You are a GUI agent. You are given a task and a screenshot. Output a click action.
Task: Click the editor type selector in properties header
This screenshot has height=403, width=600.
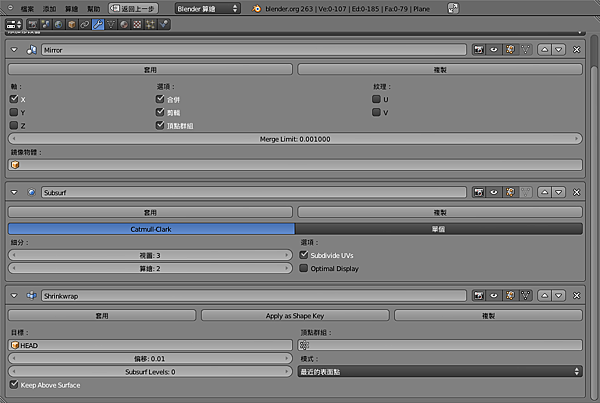pos(14,24)
